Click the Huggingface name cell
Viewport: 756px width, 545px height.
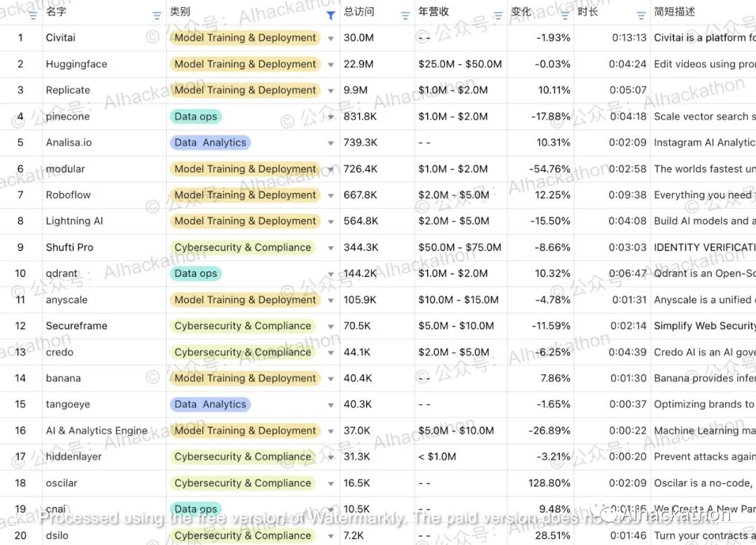[x=104, y=64]
